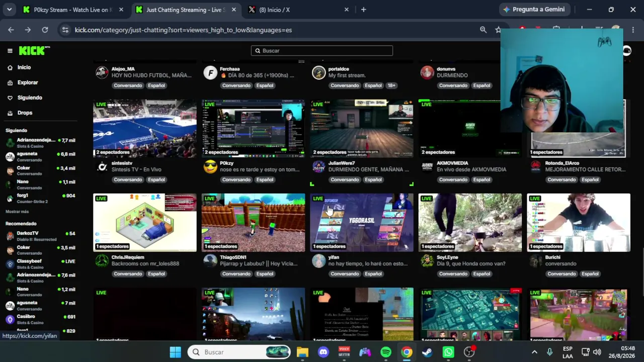Focus the Kick Buscar search field
This screenshot has width=644, height=362.
(322, 50)
